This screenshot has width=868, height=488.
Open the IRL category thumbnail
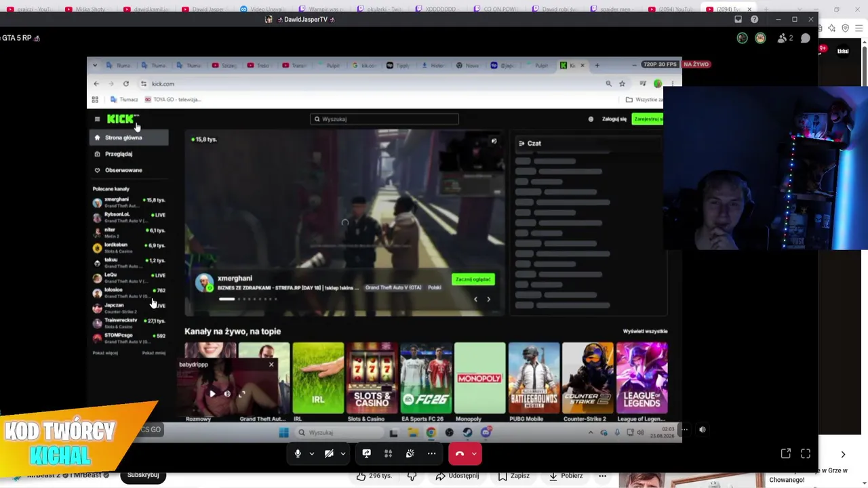pos(318,378)
